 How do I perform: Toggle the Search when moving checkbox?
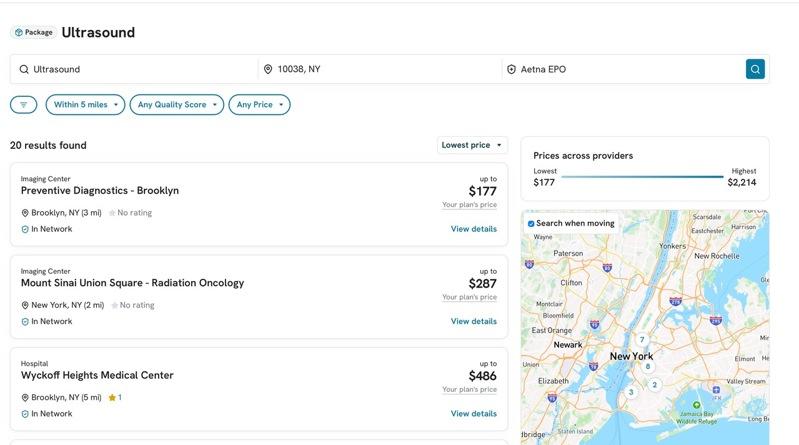point(531,224)
